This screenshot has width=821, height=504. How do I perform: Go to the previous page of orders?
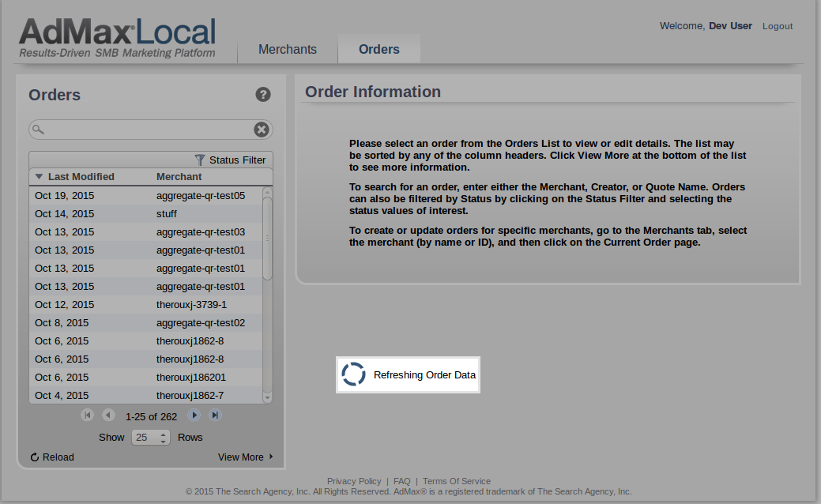point(108,415)
